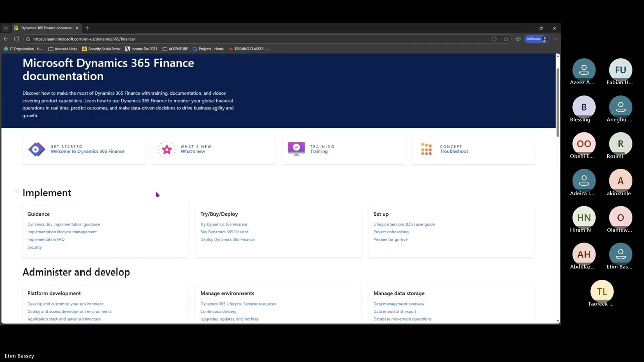The image size is (644, 362).
Task: Select Hiram N participant avatar
Action: point(584,217)
